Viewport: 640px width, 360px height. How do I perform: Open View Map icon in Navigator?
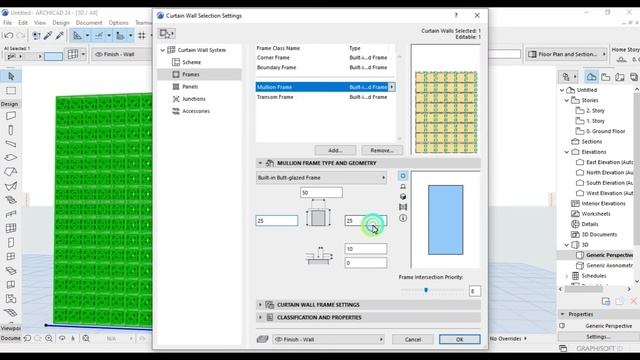click(x=606, y=77)
